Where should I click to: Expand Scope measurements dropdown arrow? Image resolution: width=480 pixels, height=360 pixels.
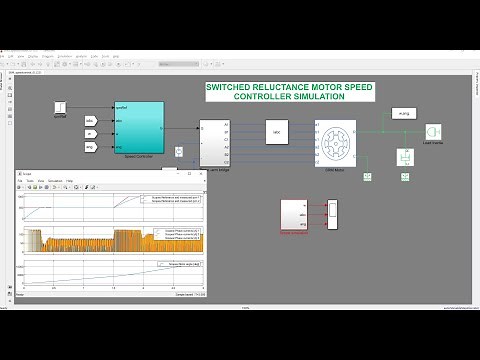pos(97,187)
